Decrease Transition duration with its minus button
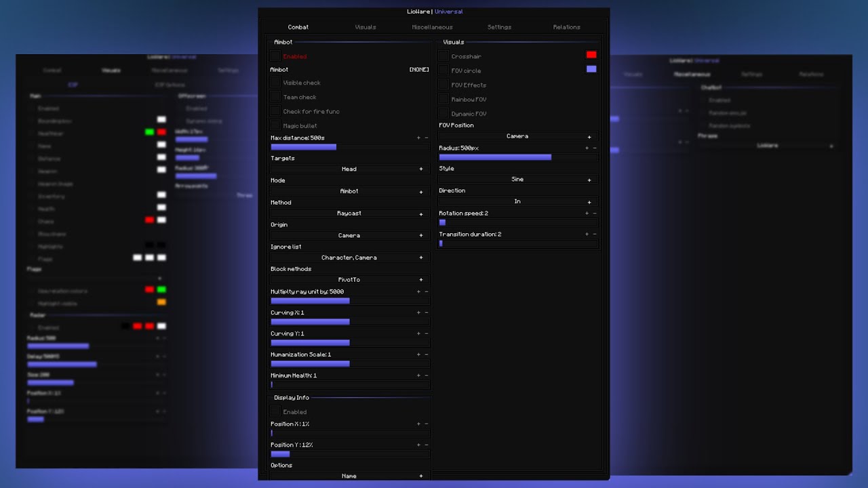Image resolution: width=868 pixels, height=488 pixels. click(x=595, y=235)
